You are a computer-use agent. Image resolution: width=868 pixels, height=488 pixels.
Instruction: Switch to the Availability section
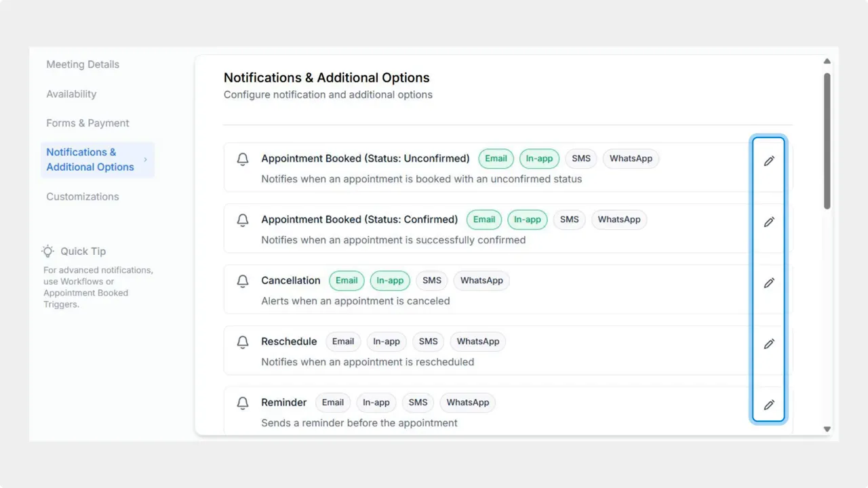tap(71, 94)
